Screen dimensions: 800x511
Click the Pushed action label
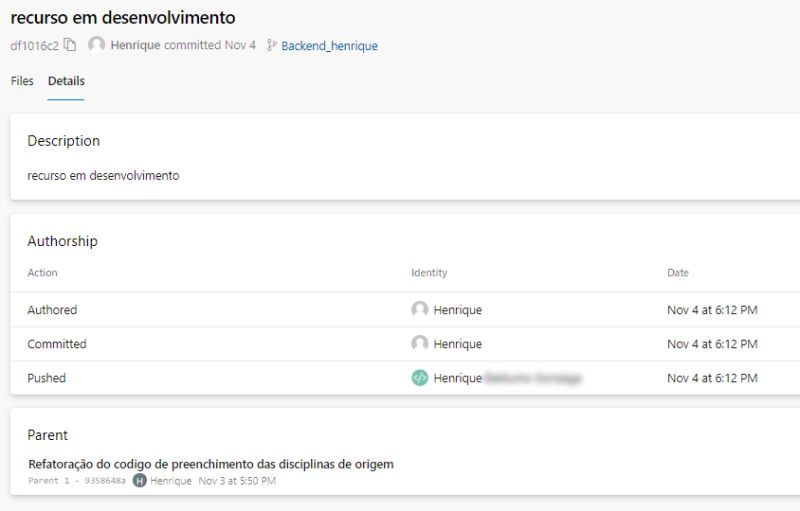46,378
